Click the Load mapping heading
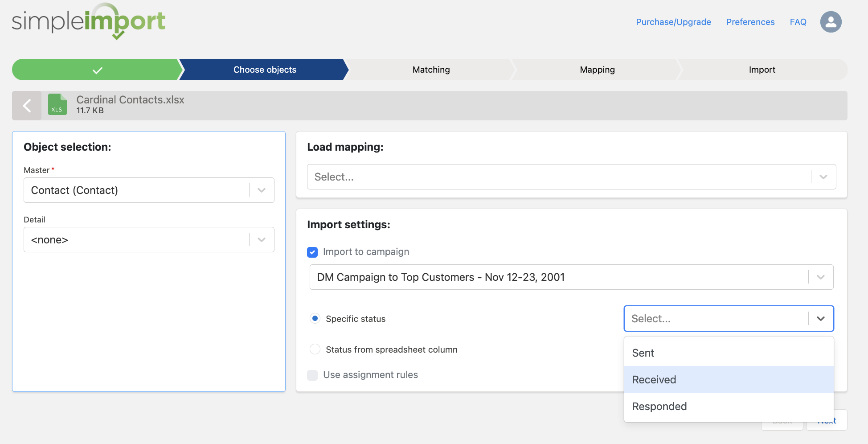868x444 pixels. click(345, 147)
